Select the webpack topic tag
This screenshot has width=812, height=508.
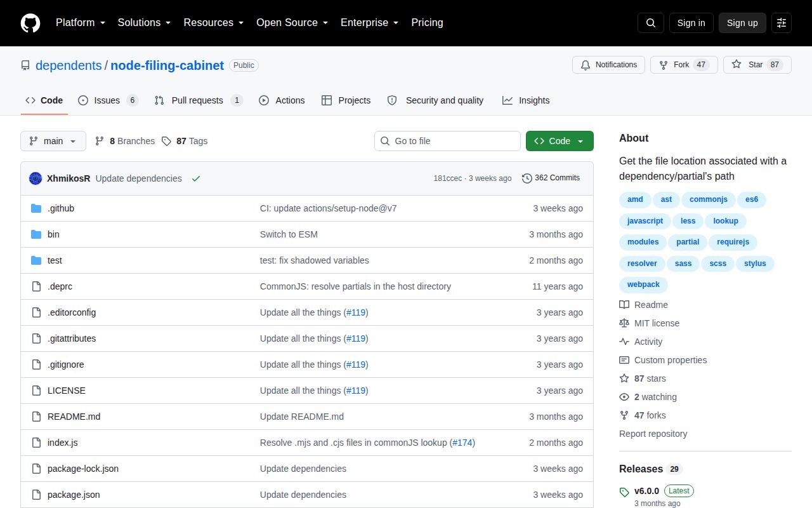click(643, 284)
